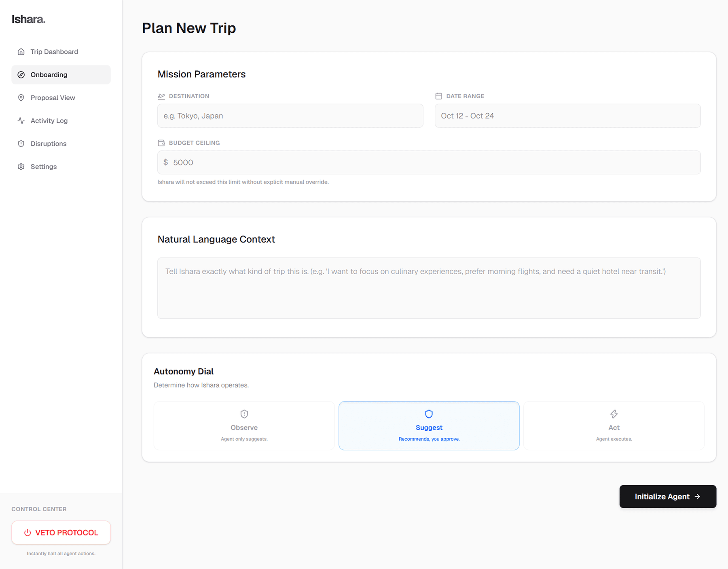
Task: Click the Natural Language Context text area
Action: pos(429,288)
